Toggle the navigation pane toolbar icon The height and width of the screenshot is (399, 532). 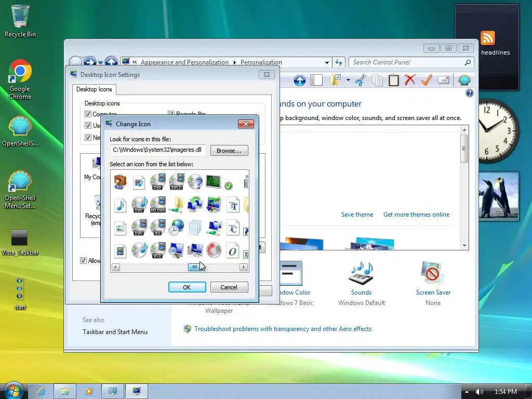(316, 81)
